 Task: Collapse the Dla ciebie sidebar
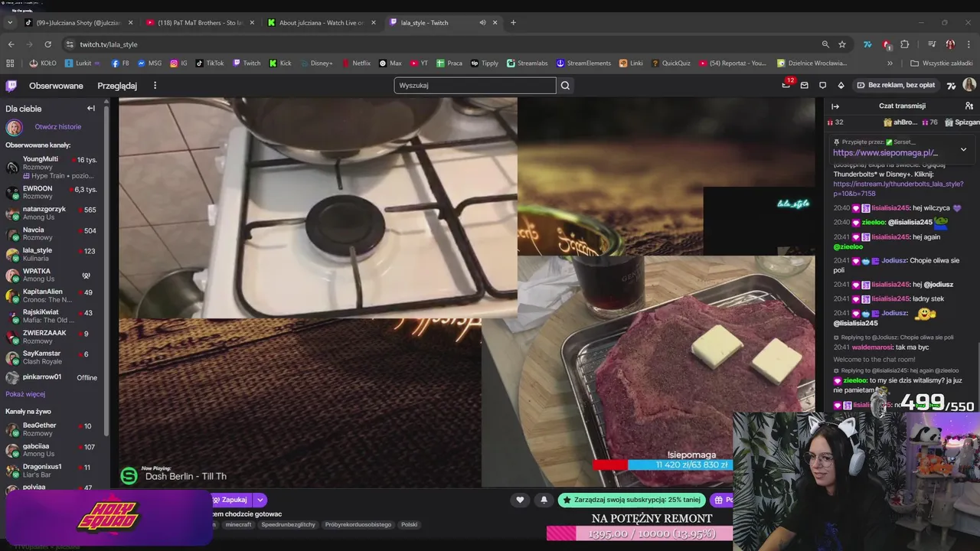click(x=91, y=109)
